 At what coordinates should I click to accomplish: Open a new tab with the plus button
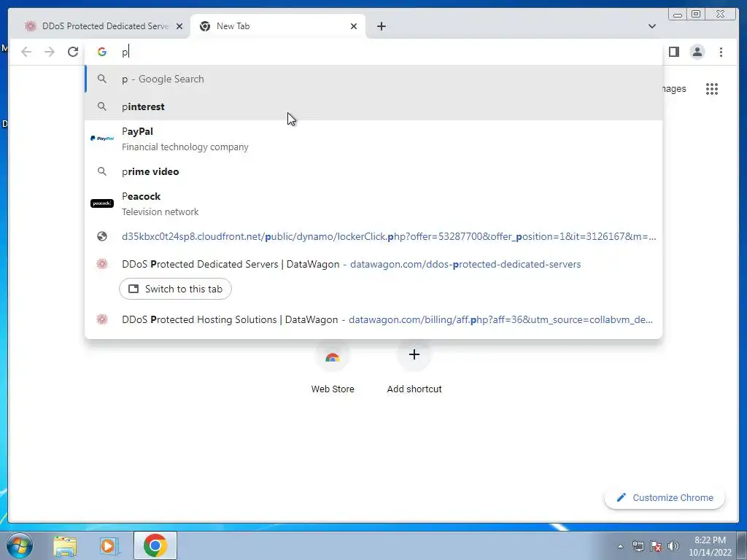pyautogui.click(x=381, y=26)
